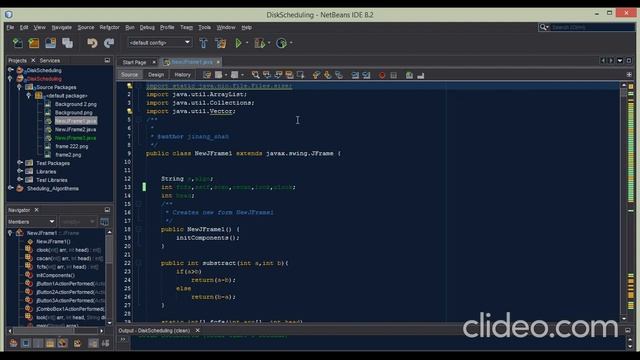This screenshot has height=360, width=640.
Task: Minimize the Projects panel
Action: click(x=107, y=60)
